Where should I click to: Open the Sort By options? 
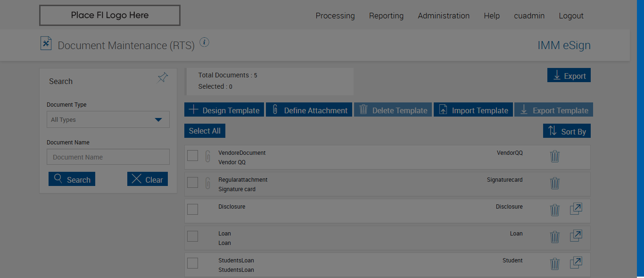567,131
